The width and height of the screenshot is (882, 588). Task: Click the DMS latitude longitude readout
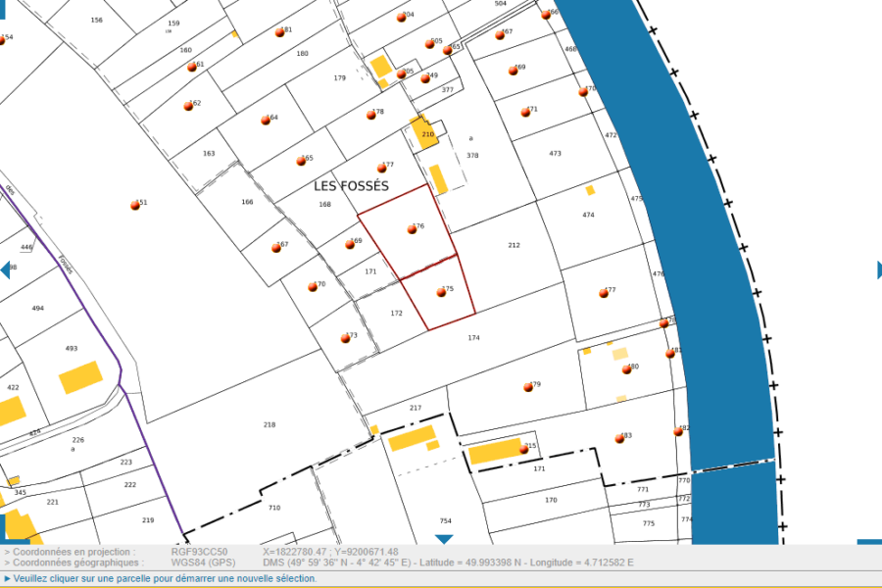[448, 563]
